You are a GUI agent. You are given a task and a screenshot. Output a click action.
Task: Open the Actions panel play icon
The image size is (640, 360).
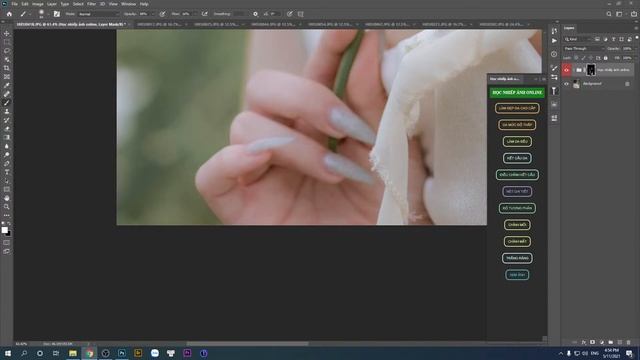pos(554,41)
